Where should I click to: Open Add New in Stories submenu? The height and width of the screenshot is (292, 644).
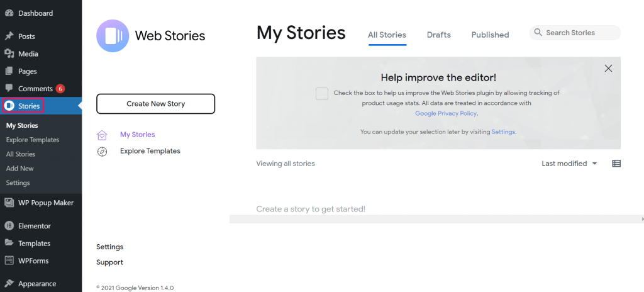[19, 168]
